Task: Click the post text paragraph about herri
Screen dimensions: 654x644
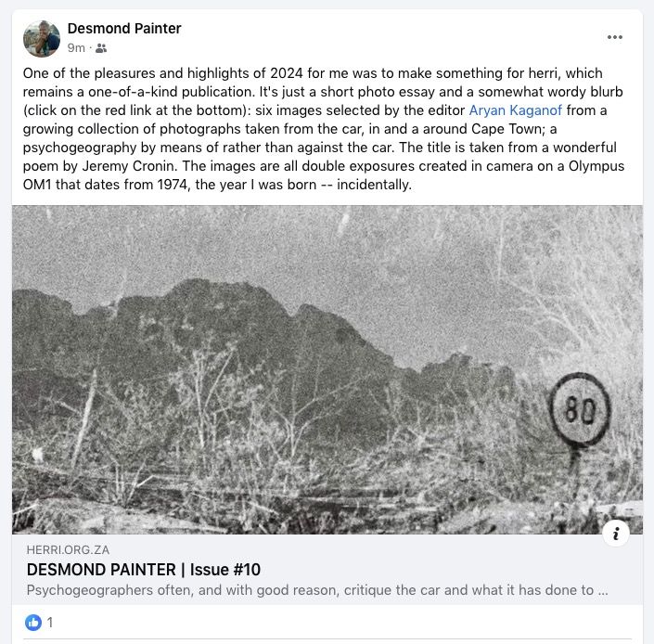Action: click(323, 129)
